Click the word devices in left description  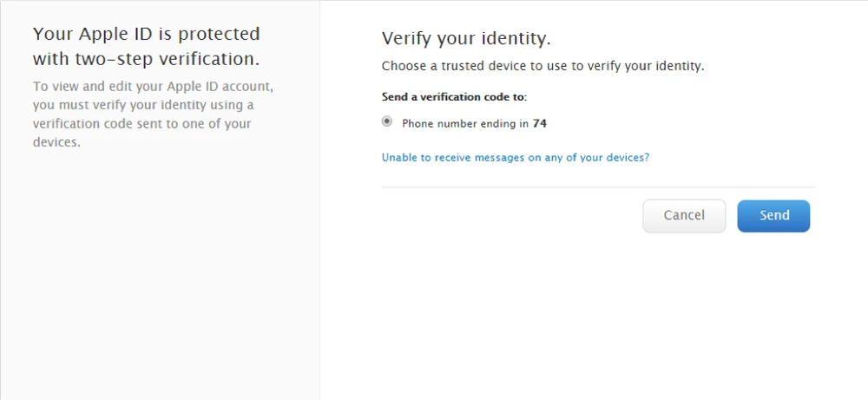pyautogui.click(x=56, y=142)
